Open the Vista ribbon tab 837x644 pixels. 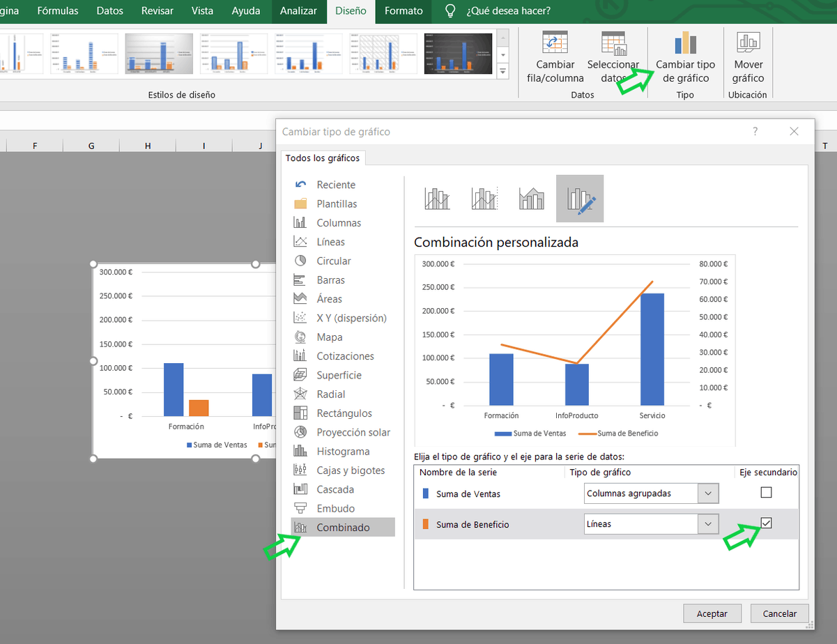coord(203,10)
